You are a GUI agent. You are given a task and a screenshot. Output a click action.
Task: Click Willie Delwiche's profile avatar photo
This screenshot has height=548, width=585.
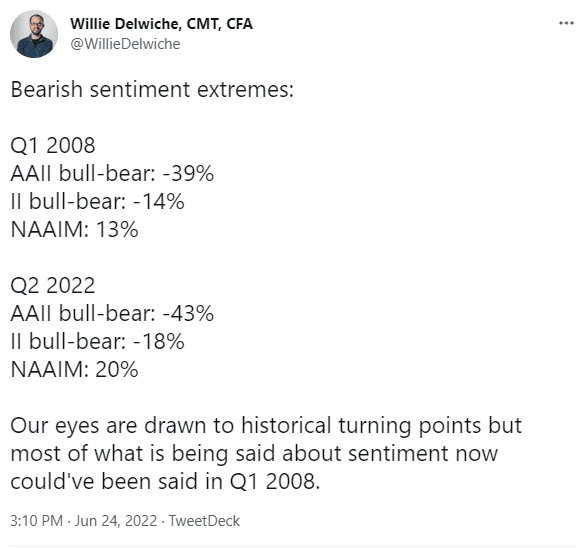(34, 34)
